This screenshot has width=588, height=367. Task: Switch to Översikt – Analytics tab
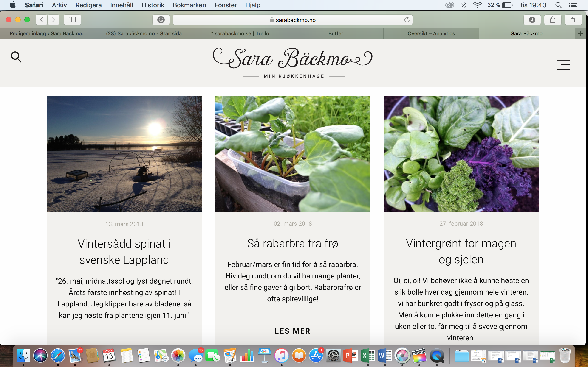coord(431,33)
